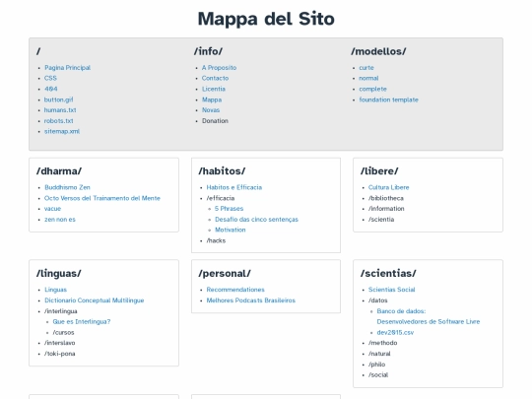Open the Linguas link

tap(55, 290)
